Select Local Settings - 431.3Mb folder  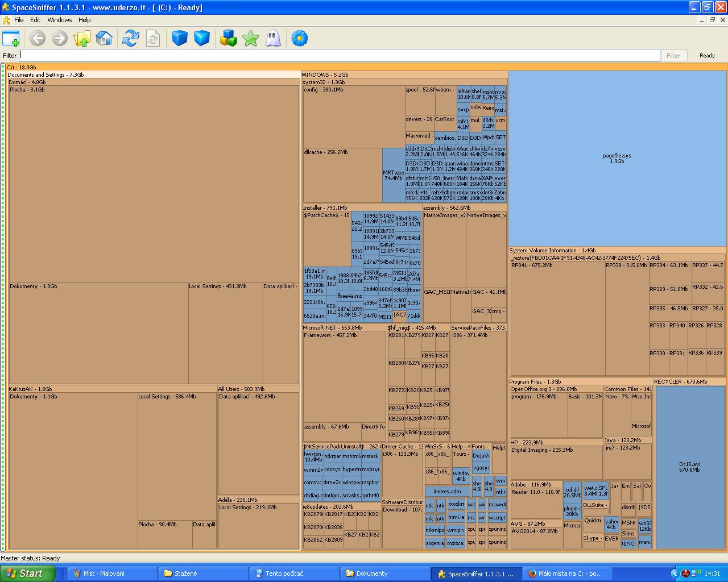click(225, 333)
